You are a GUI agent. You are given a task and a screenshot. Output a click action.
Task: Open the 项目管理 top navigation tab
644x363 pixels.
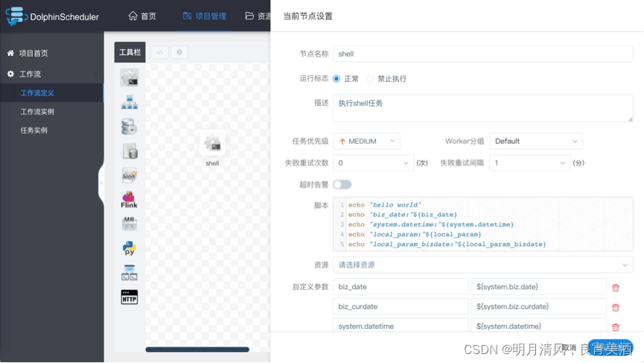coord(205,16)
